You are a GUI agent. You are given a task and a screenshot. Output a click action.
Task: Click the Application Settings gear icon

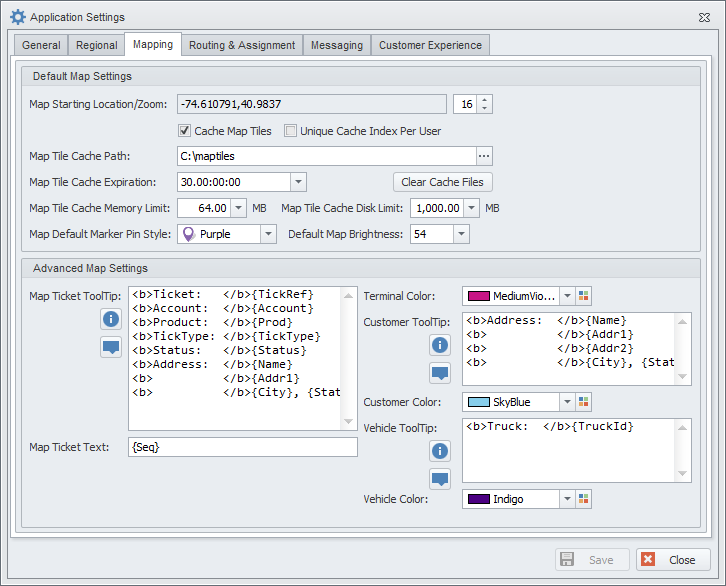point(18,17)
